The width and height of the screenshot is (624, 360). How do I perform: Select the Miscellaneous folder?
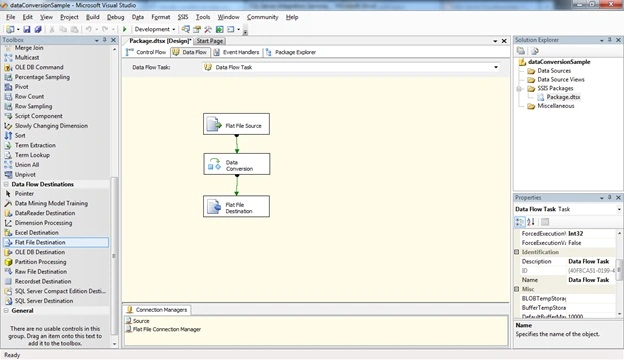coord(551,106)
